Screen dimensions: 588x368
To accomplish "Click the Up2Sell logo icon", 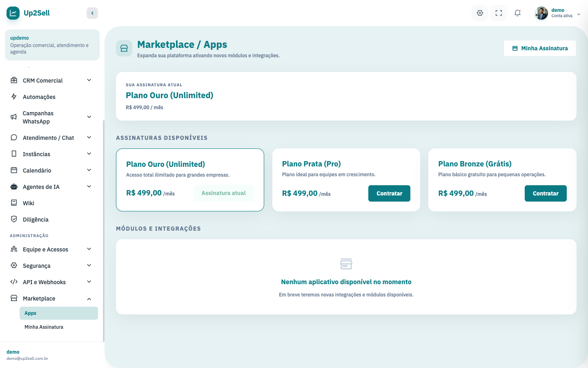I will point(13,13).
